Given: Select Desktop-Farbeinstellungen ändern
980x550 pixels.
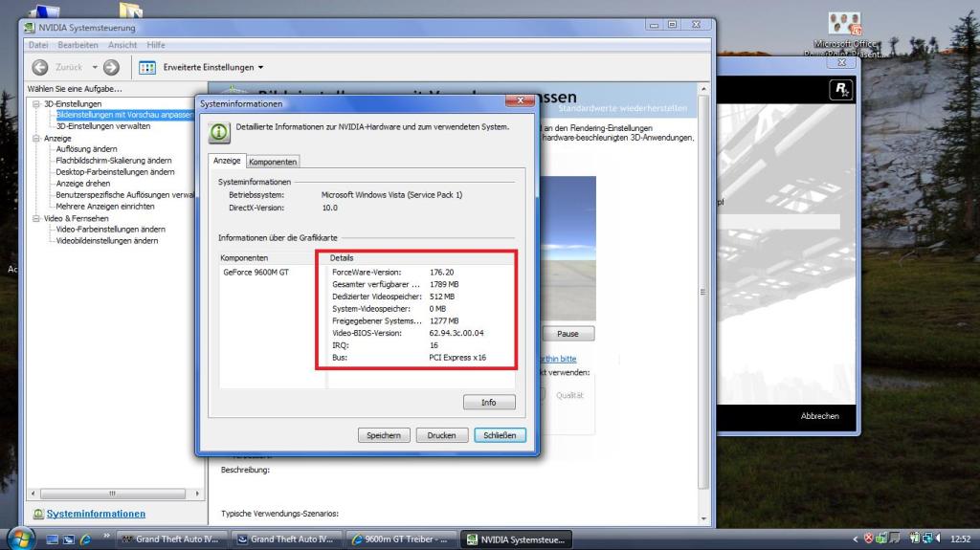Looking at the screenshot, I should (115, 172).
